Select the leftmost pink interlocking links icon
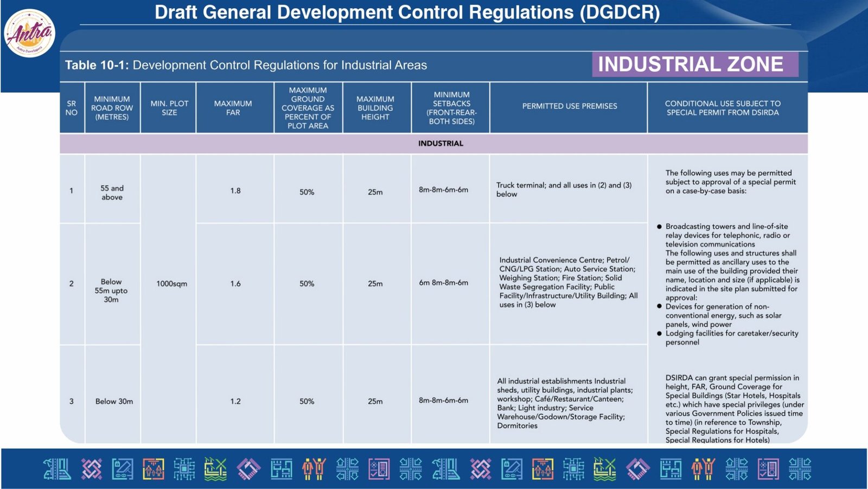868x489 pixels. click(91, 469)
